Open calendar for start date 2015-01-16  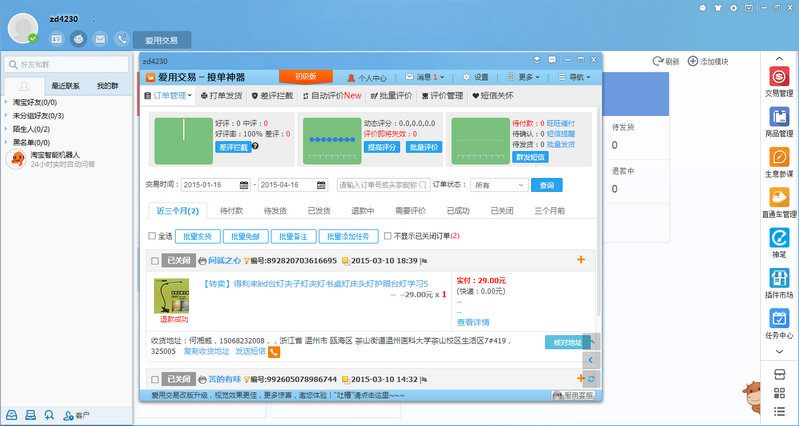[244, 184]
